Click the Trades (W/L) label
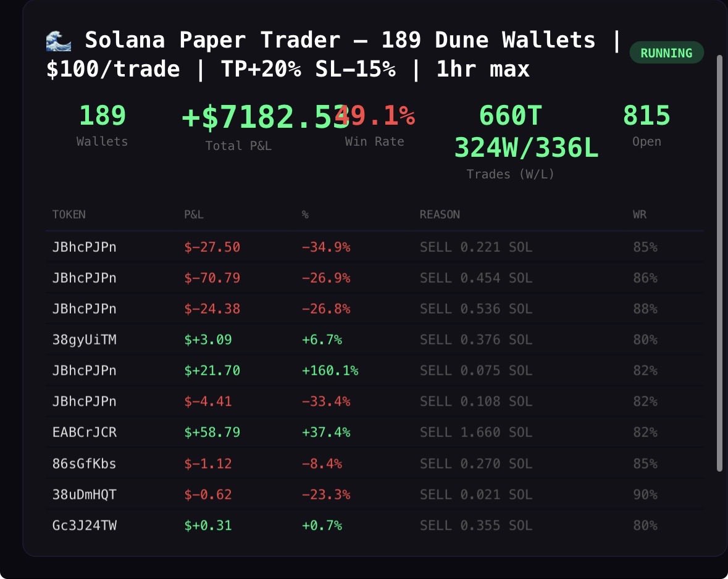Viewport: 728px width, 579px height. click(x=510, y=174)
